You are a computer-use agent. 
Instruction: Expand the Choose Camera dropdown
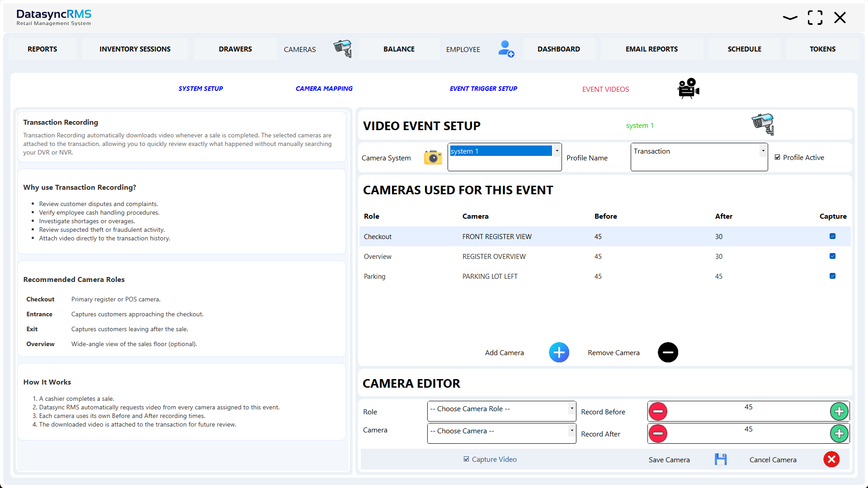pos(572,431)
